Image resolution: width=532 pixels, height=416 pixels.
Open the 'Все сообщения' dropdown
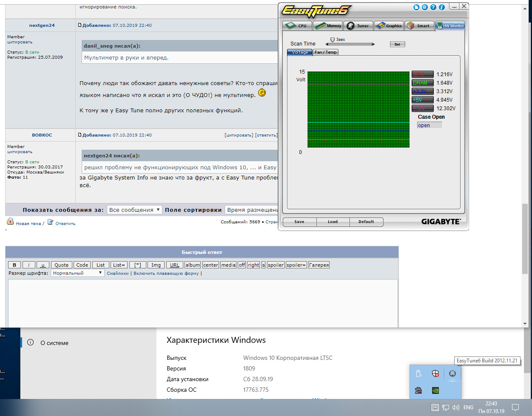point(134,210)
